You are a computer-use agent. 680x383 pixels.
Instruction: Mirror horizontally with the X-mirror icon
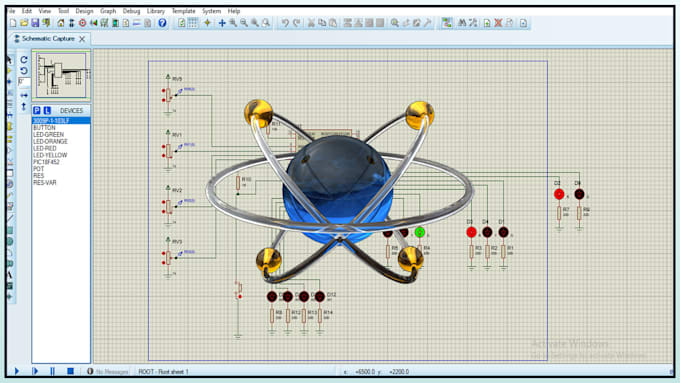pos(24,95)
